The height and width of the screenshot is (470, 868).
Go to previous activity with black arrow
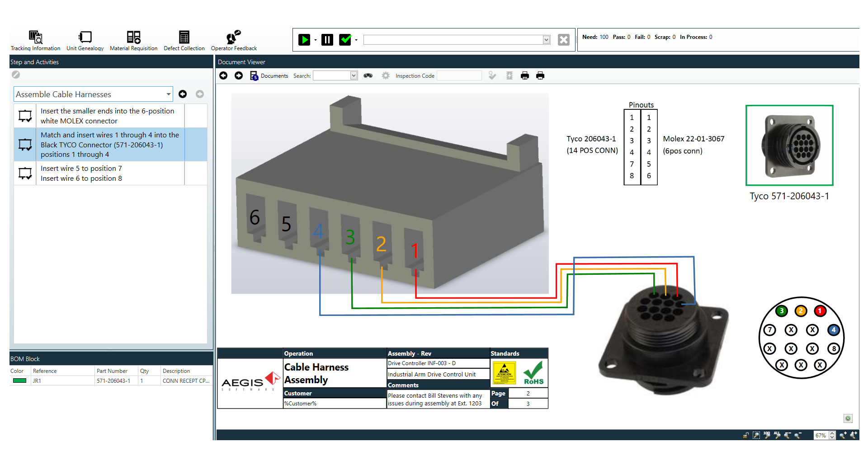click(x=183, y=94)
